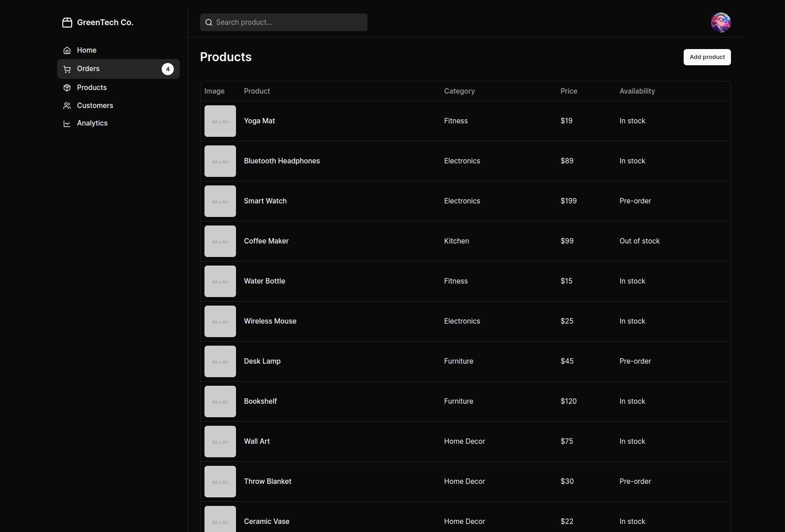Select the Smart Watch product name
785x532 pixels.
265,201
